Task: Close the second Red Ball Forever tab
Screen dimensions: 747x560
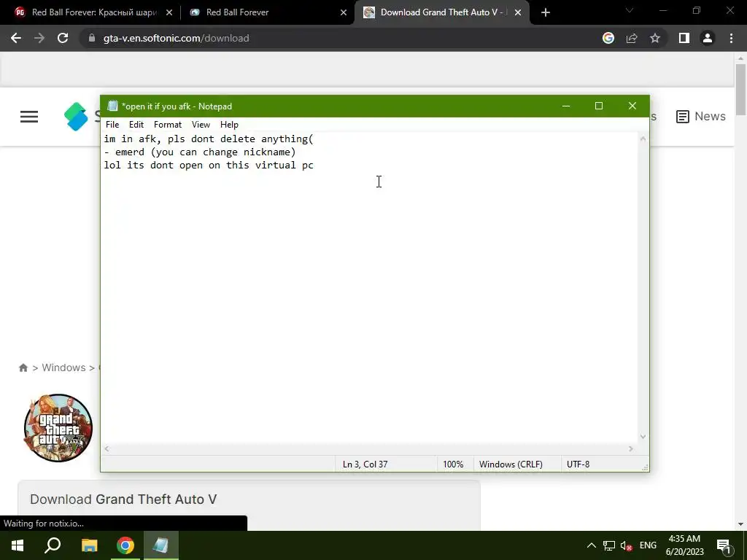Action: click(344, 12)
